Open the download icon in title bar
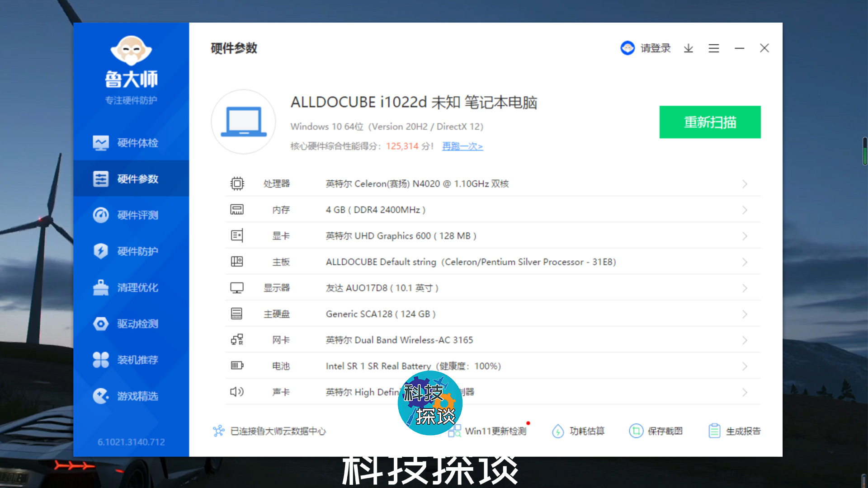The height and width of the screenshot is (488, 868). [x=689, y=48]
